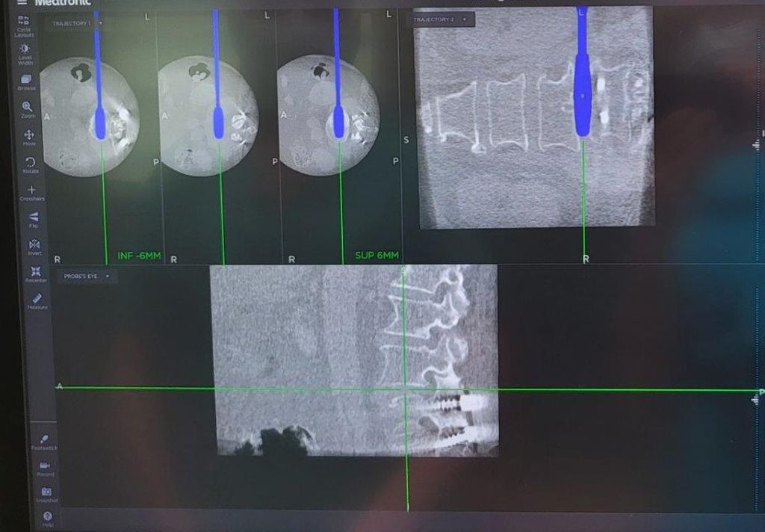The width and height of the screenshot is (765, 532).
Task: Click the Footswitch button
Action: point(44,439)
